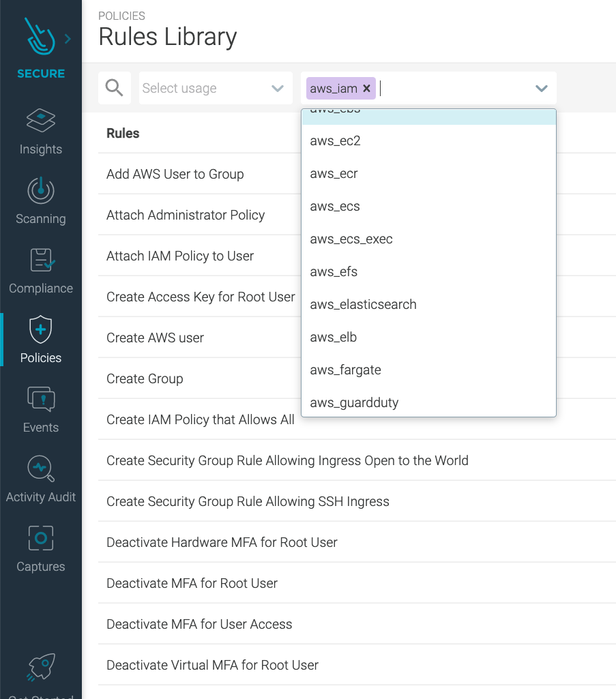The height and width of the screenshot is (699, 616).
Task: Remove the aws_iam filter tag
Action: [366, 88]
